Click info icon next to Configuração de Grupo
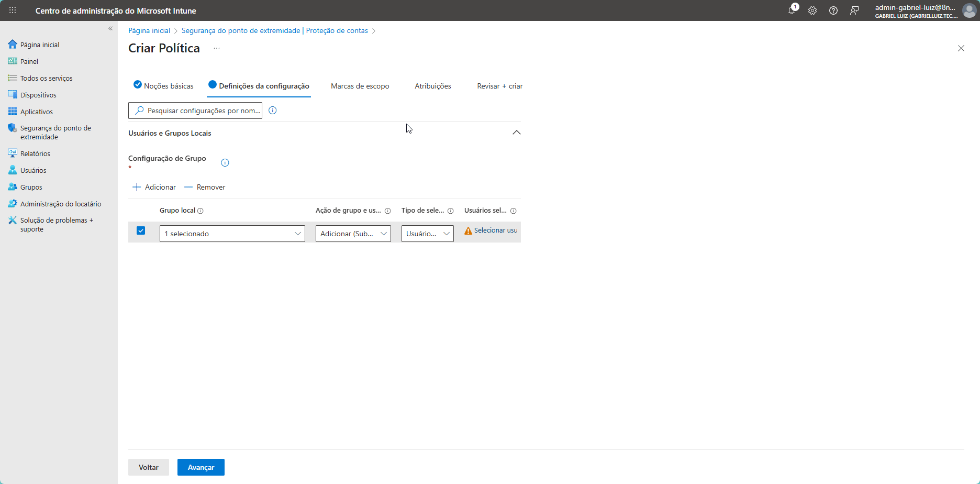Screen dimensions: 980x484 (x=225, y=163)
